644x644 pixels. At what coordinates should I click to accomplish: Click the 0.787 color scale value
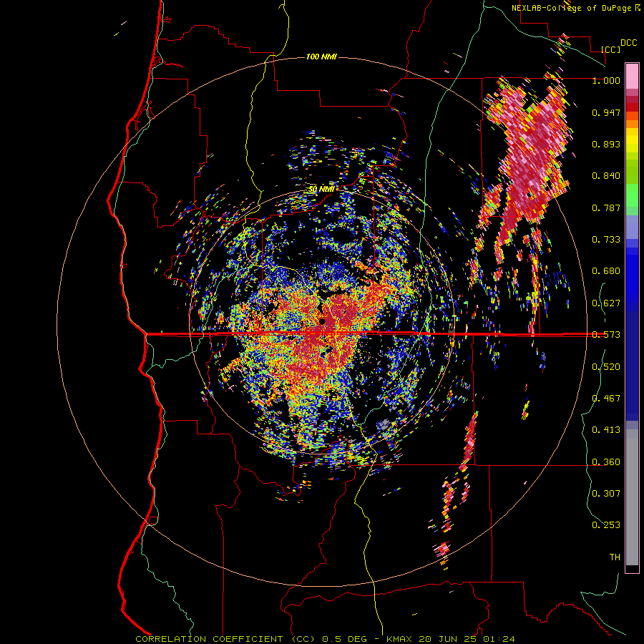point(606,208)
